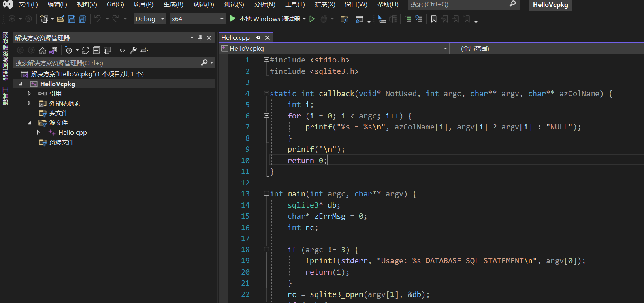
Task: Open the 编辑(E) menu
Action: [x=57, y=4]
